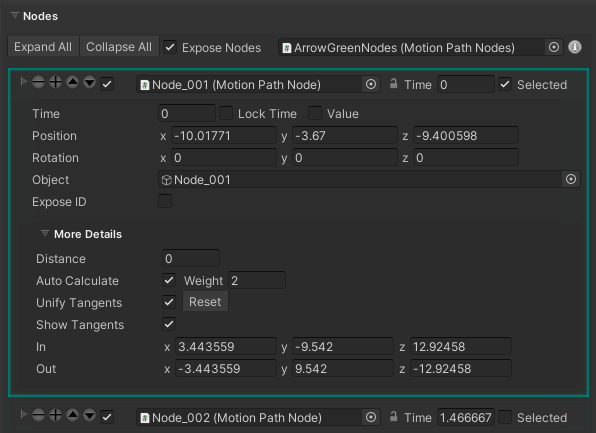Click the Expand All button

43,47
